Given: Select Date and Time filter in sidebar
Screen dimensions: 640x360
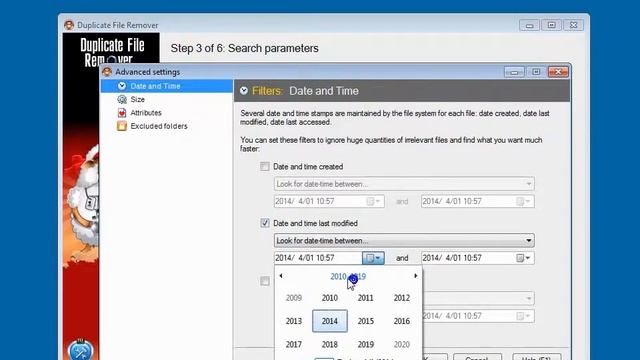Looking at the screenshot, I should click(167, 86).
